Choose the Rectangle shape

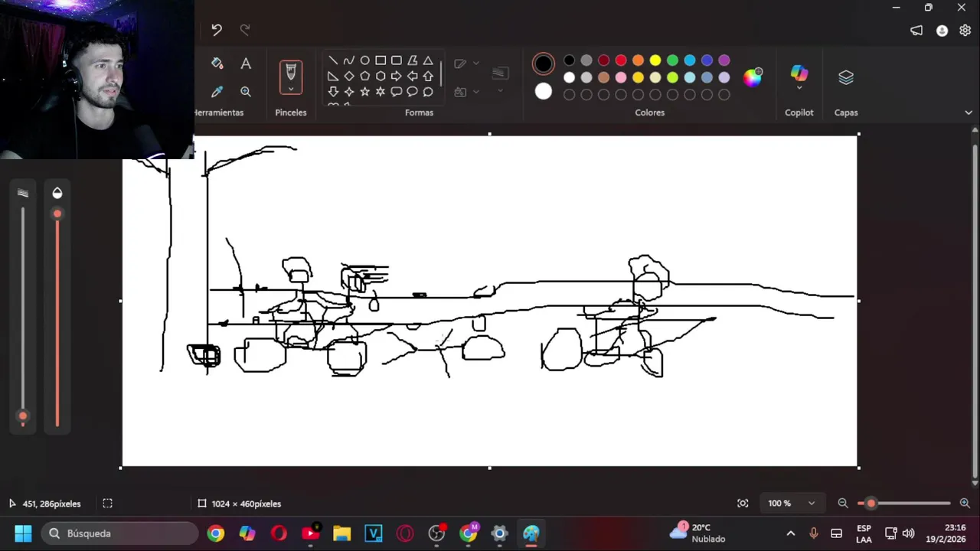pyautogui.click(x=381, y=60)
